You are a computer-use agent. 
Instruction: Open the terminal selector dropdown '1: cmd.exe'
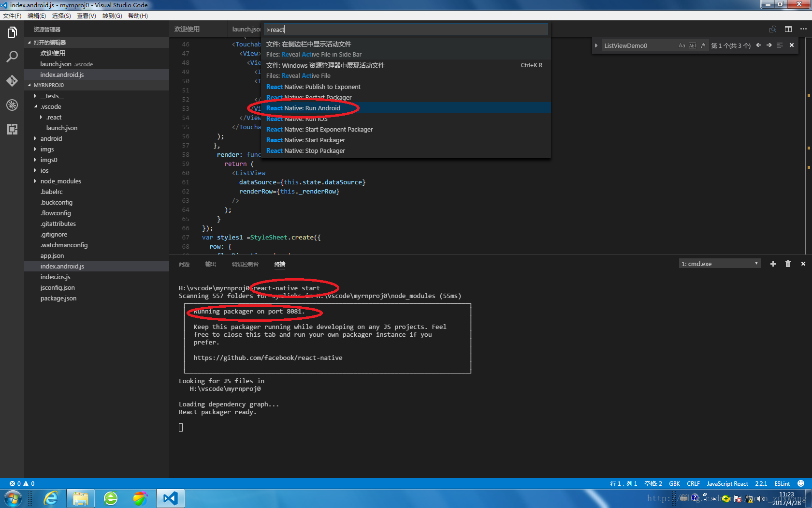pos(720,264)
